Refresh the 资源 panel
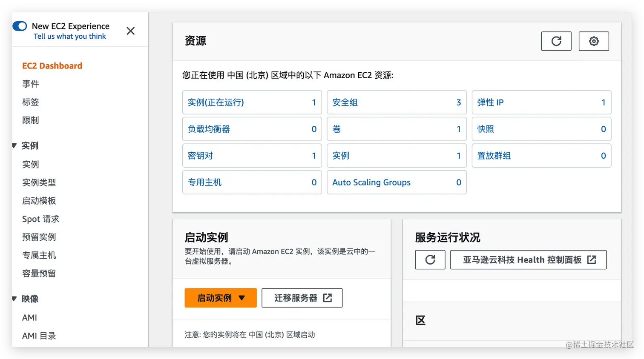644x359 pixels. 556,41
